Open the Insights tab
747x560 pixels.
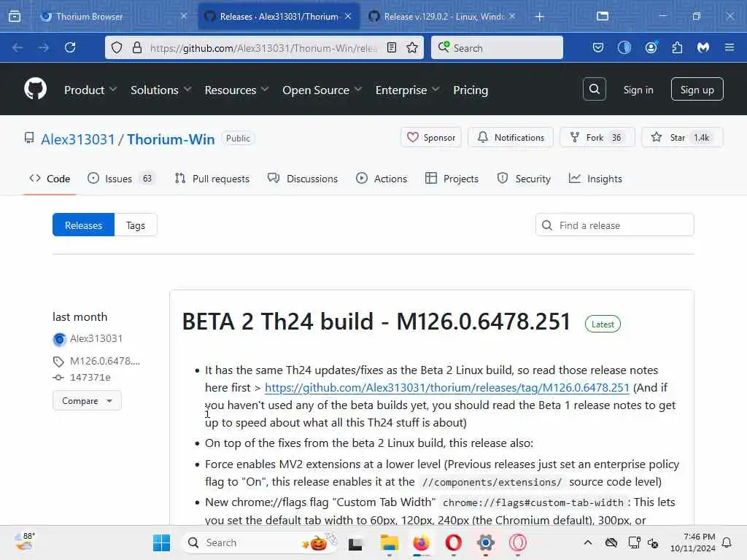pos(595,179)
